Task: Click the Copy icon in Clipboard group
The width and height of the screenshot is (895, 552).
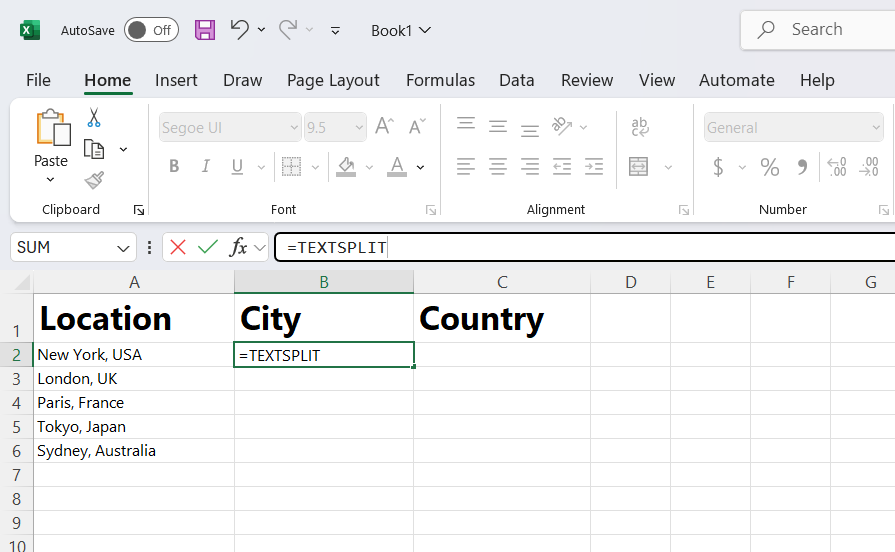Action: pyautogui.click(x=94, y=150)
